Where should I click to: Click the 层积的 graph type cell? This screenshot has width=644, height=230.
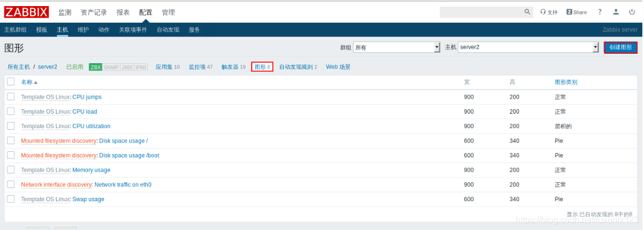point(563,126)
